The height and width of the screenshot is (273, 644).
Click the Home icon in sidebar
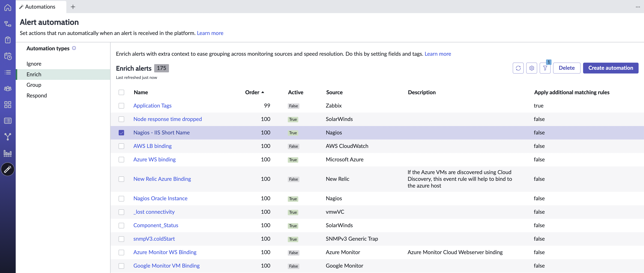[8, 8]
